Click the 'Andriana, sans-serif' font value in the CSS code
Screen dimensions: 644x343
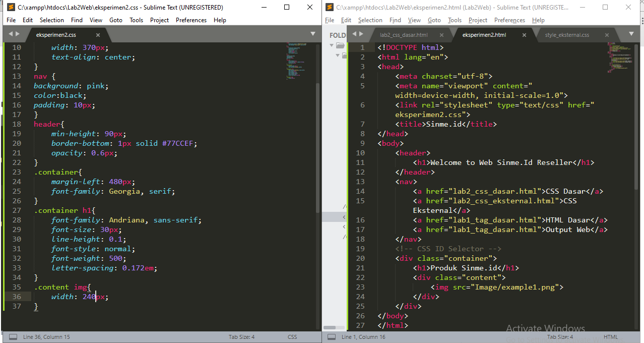154,220
